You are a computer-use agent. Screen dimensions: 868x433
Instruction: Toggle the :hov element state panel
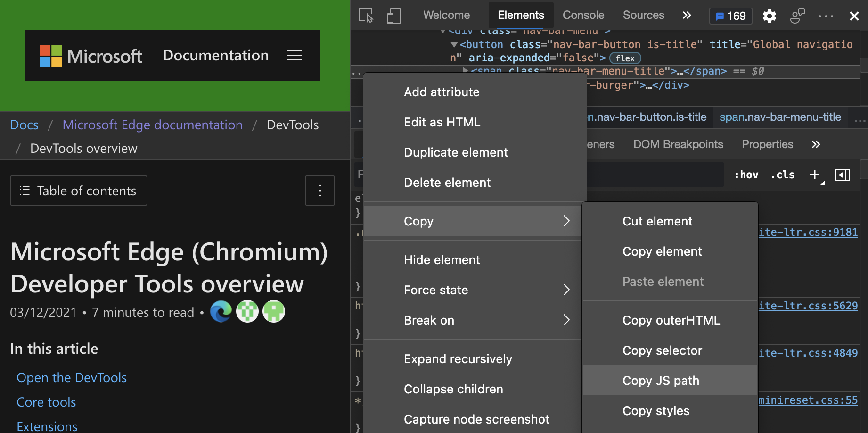click(x=746, y=175)
